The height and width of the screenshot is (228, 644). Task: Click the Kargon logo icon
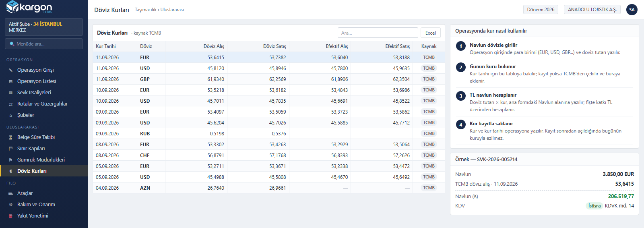pos(12,7)
